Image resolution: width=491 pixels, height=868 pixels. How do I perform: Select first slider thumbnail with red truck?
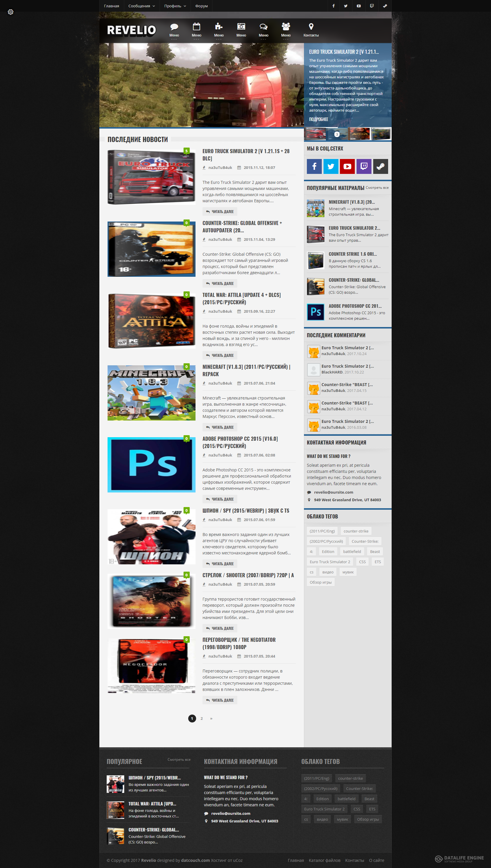click(315, 134)
